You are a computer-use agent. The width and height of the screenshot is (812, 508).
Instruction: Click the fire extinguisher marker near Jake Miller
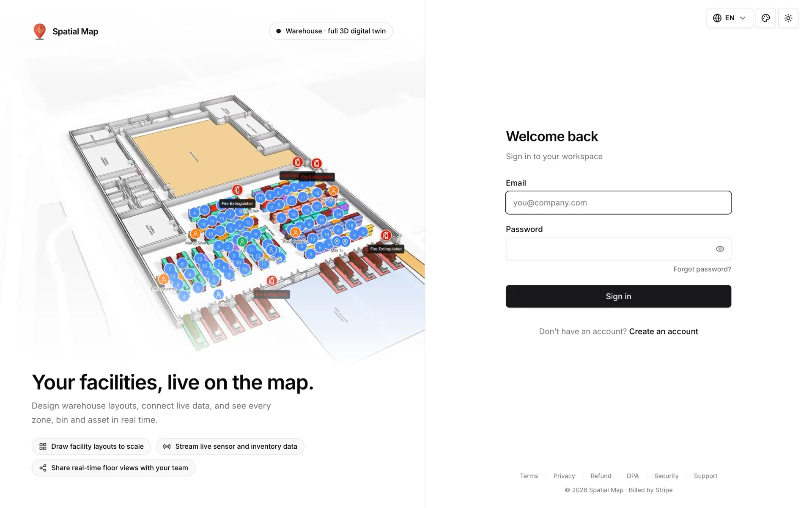coord(272,281)
